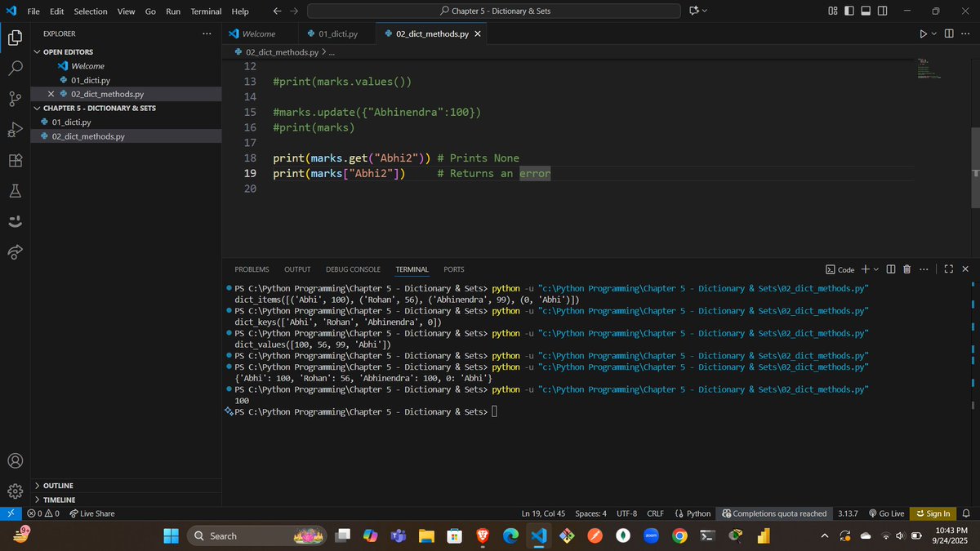
Task: Open the Selection menu
Action: (91, 11)
